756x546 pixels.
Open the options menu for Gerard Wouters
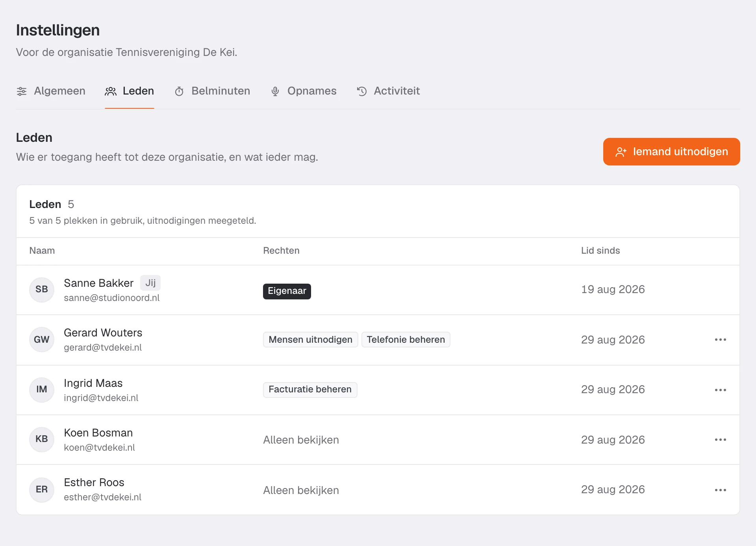click(721, 340)
